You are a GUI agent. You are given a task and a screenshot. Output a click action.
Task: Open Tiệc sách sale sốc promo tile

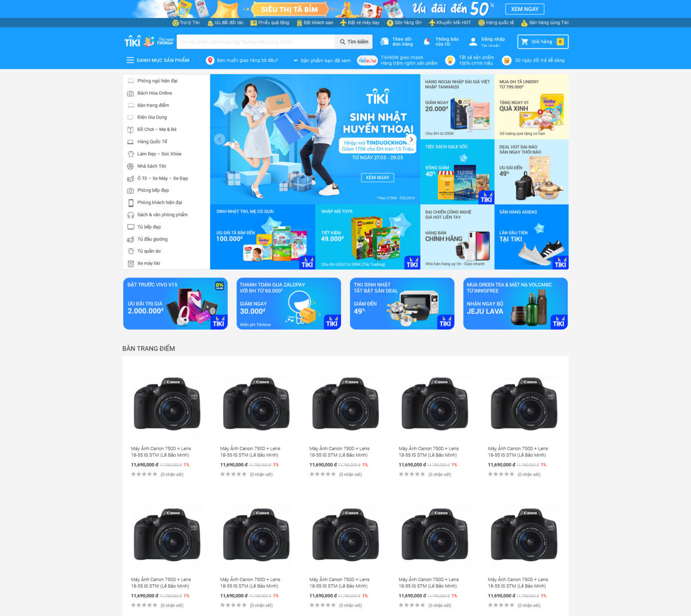click(x=457, y=172)
